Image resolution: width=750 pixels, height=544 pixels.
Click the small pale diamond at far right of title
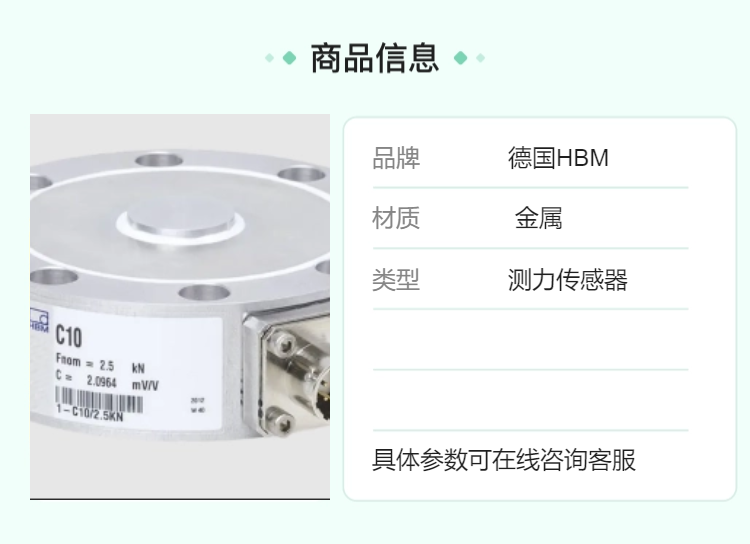[x=481, y=58]
